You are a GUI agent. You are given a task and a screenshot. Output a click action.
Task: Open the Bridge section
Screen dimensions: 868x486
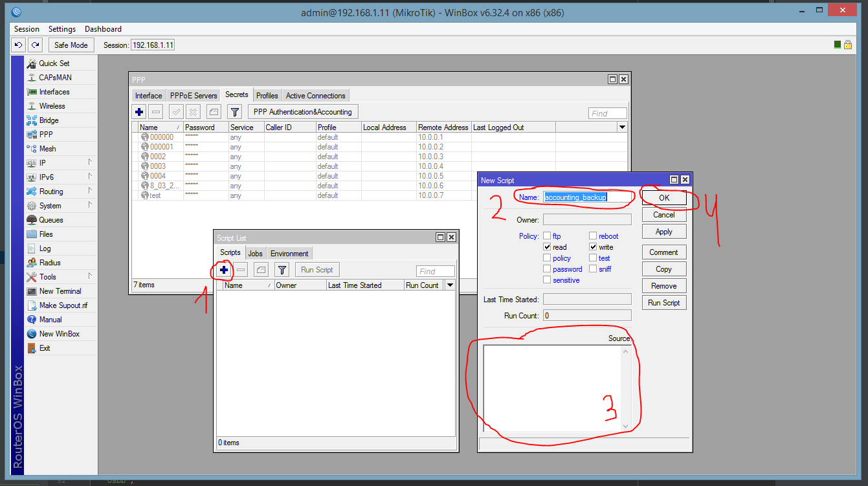tap(49, 120)
